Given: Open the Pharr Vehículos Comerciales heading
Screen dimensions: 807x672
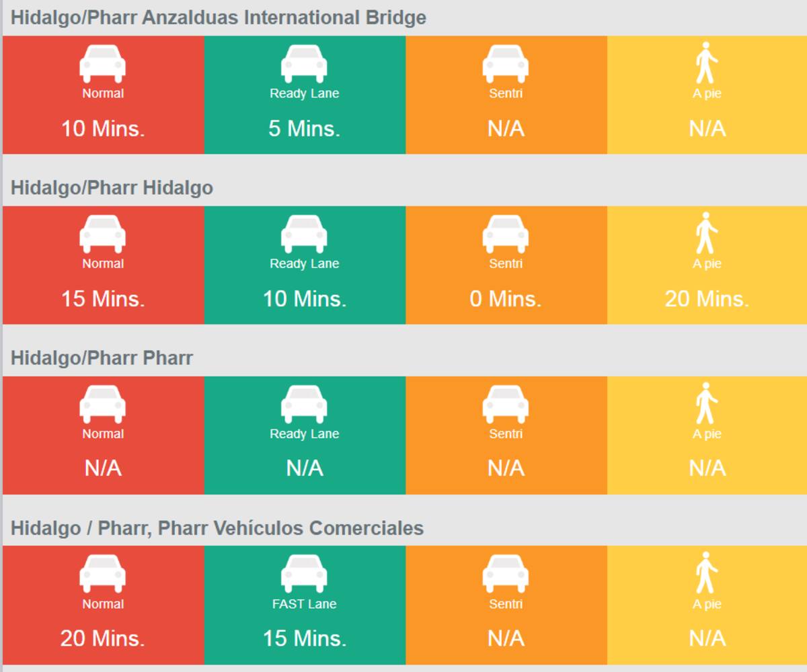Looking at the screenshot, I should (217, 528).
